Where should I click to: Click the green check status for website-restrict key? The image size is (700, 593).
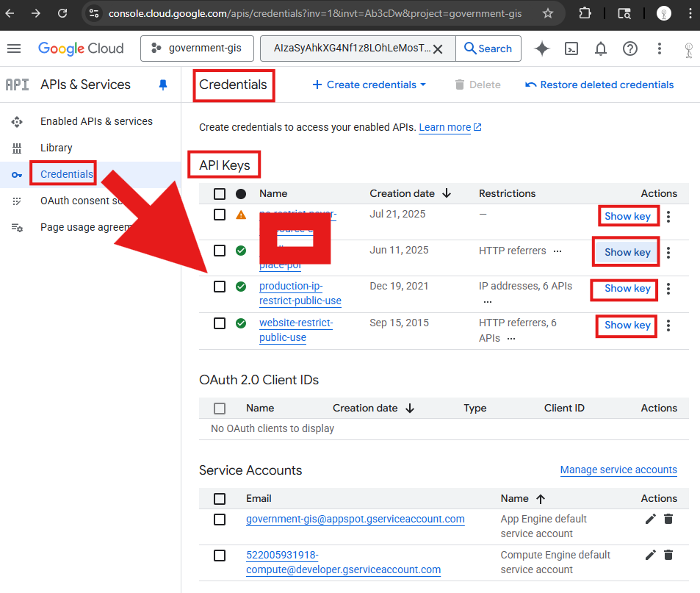[241, 323]
